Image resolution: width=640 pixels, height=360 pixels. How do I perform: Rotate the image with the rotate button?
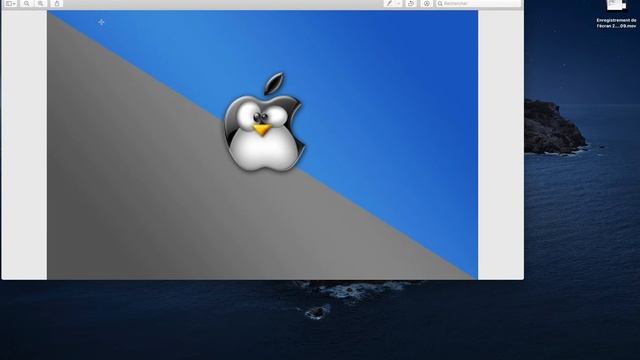[411, 3]
